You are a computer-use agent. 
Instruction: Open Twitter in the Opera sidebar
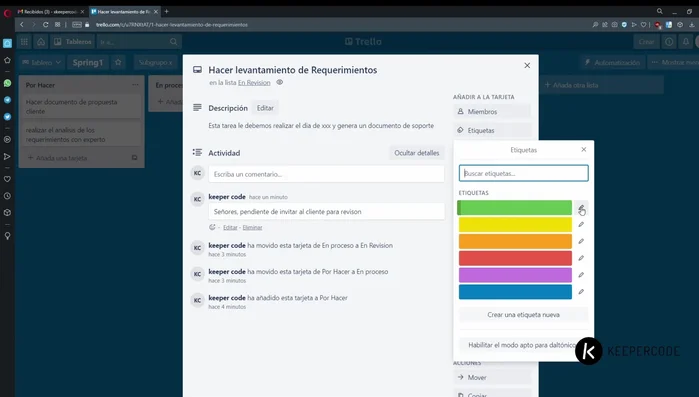tap(8, 117)
